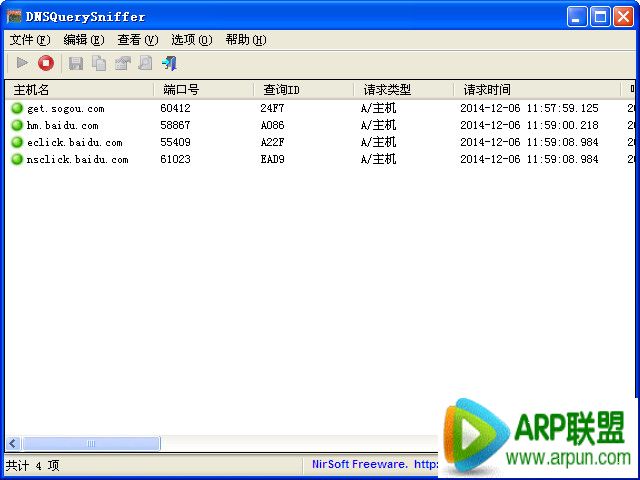Click query ID EAD9
Image resolution: width=640 pixels, height=480 pixels.
point(272,159)
